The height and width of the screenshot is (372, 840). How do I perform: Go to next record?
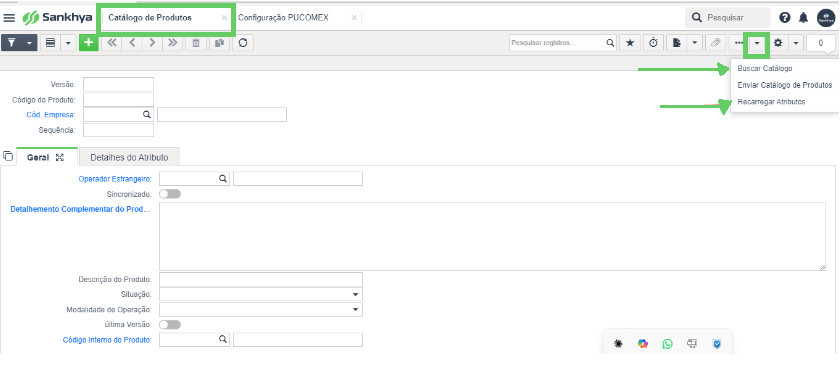153,43
